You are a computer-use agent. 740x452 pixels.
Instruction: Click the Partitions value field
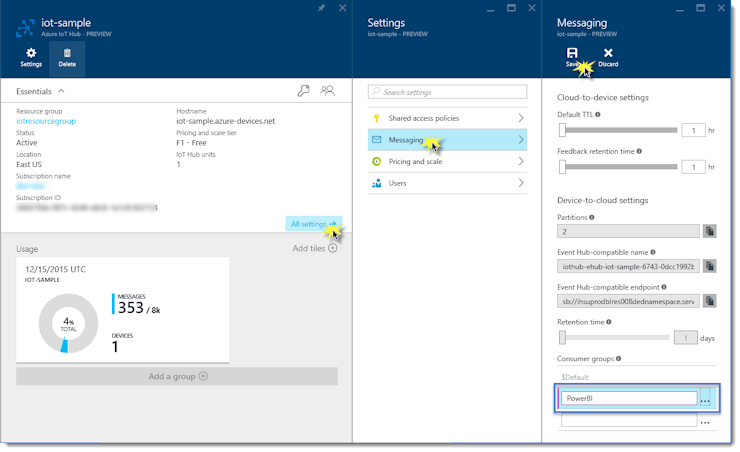pos(628,232)
